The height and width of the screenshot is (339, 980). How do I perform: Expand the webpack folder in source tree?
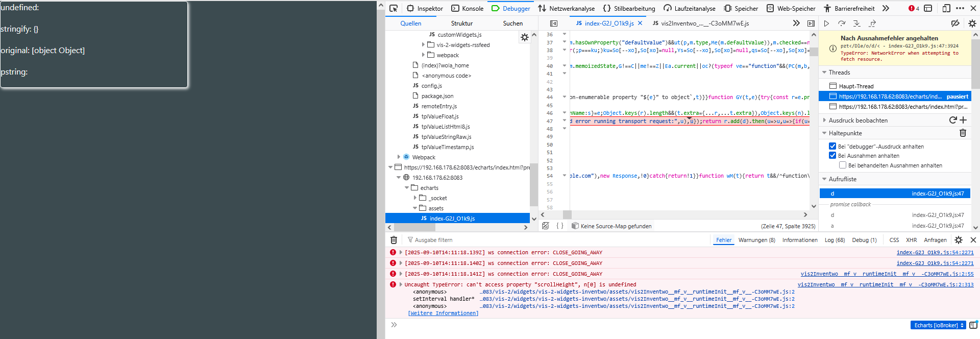[423, 55]
